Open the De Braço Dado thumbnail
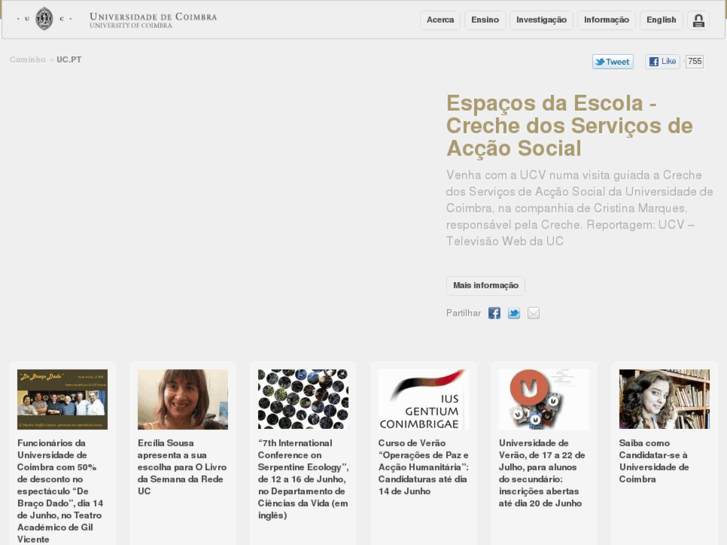Viewport: 727px width, 545px height. [62, 399]
